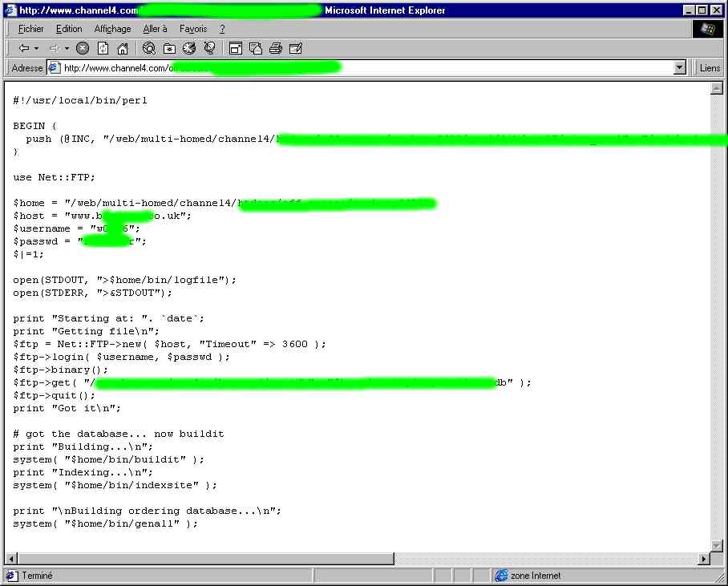Click the '$ftp->binary();' line
This screenshot has width=728, height=586.
point(60,370)
